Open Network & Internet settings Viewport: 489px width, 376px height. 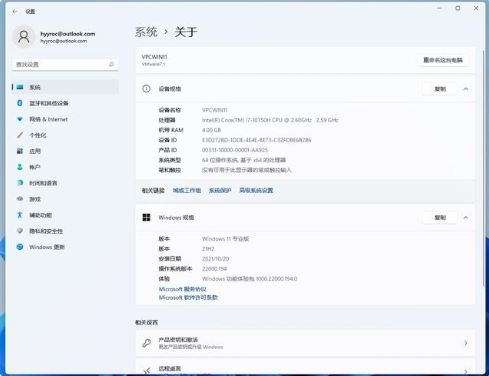pos(65,119)
